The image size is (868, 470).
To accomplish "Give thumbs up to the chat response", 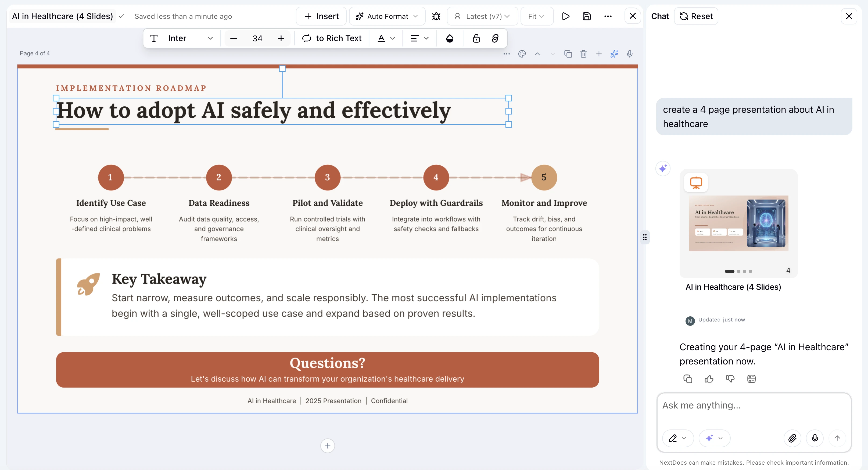I will point(709,379).
